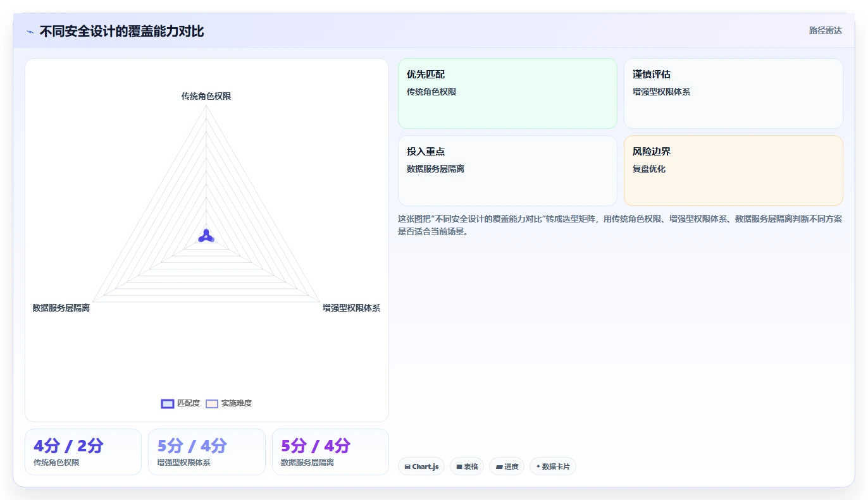
Task: Click the 数据服务层隔离 score card under the chart
Action: coord(330,452)
